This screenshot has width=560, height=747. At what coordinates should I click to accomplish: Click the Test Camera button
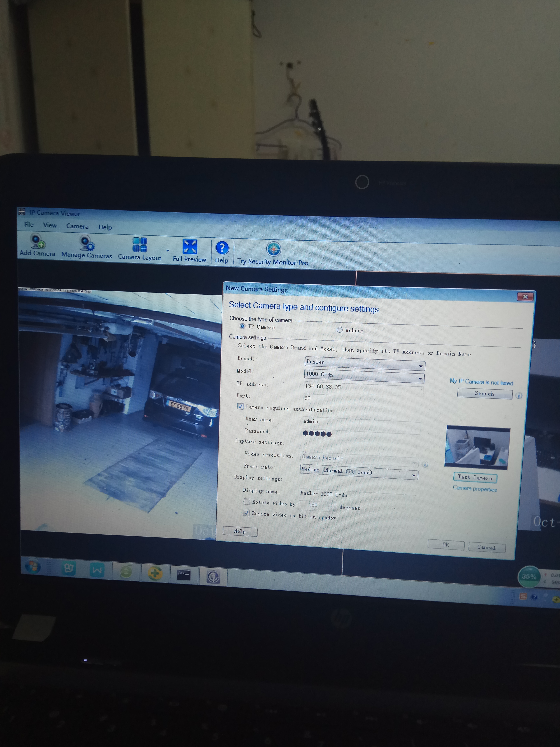point(475,477)
